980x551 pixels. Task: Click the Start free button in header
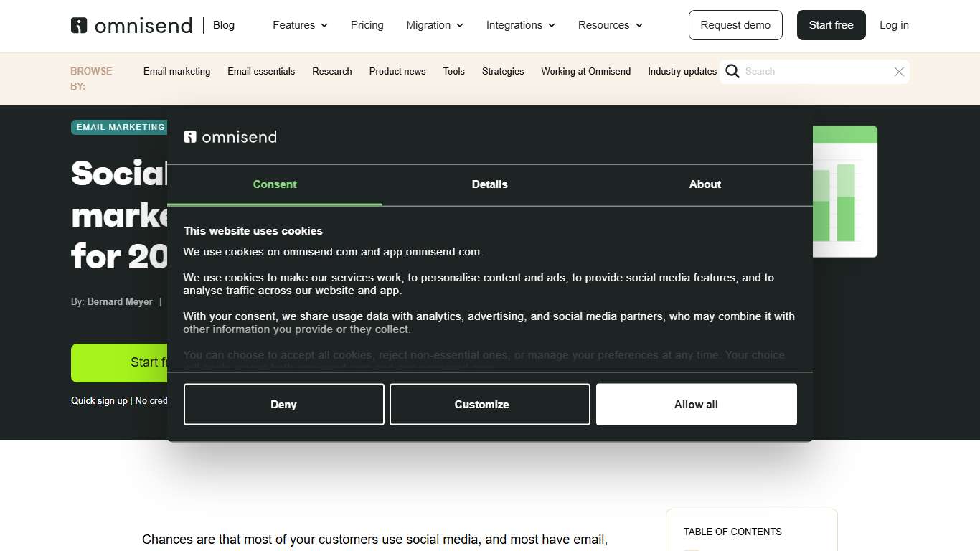tap(831, 25)
